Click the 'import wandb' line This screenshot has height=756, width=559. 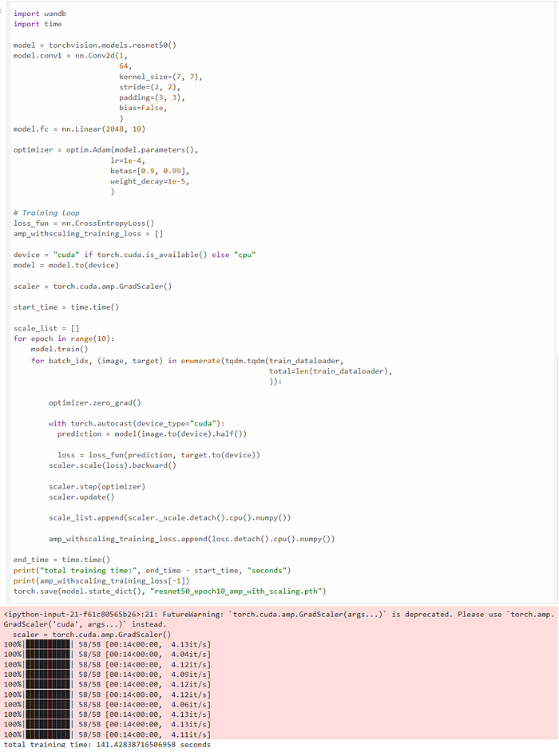coord(40,14)
